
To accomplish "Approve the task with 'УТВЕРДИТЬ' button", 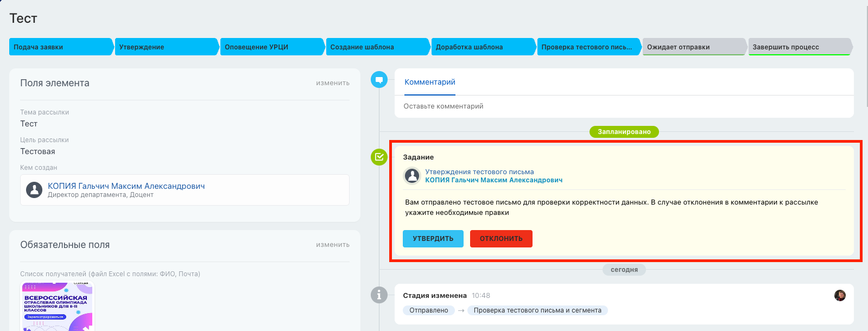I will click(433, 239).
